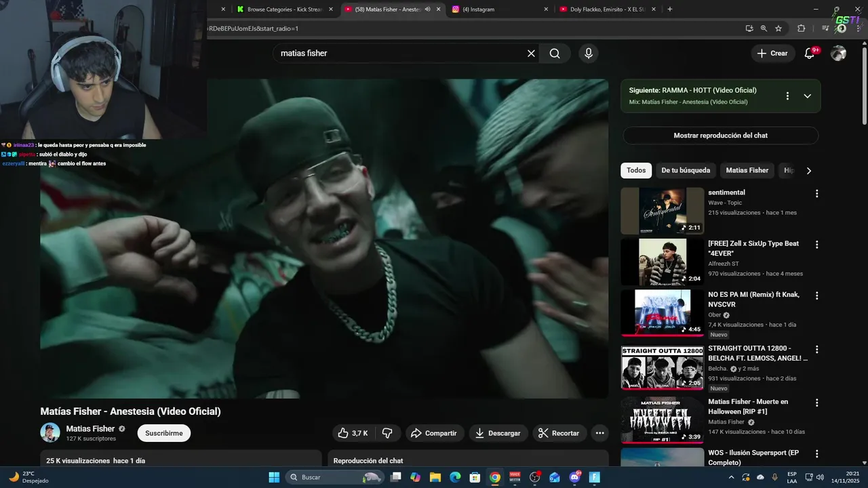Open more options for STRAIGHT OUTTA 12800

point(816,350)
